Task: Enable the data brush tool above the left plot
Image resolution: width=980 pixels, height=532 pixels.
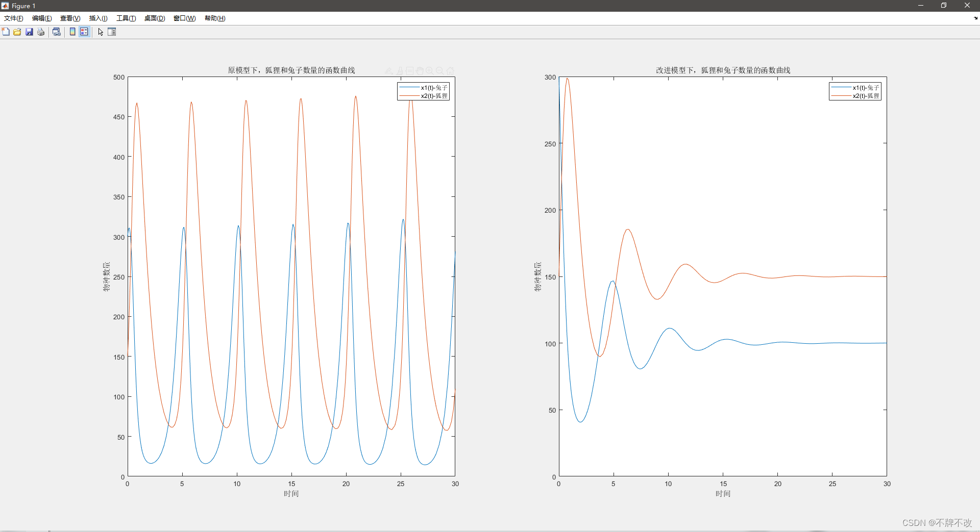Action: pyautogui.click(x=400, y=71)
